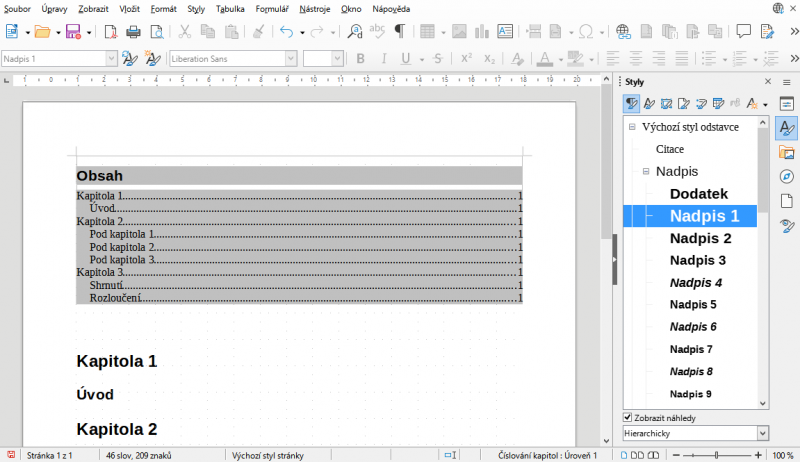Insert a page break
This screenshot has height=462, width=800.
[533, 32]
